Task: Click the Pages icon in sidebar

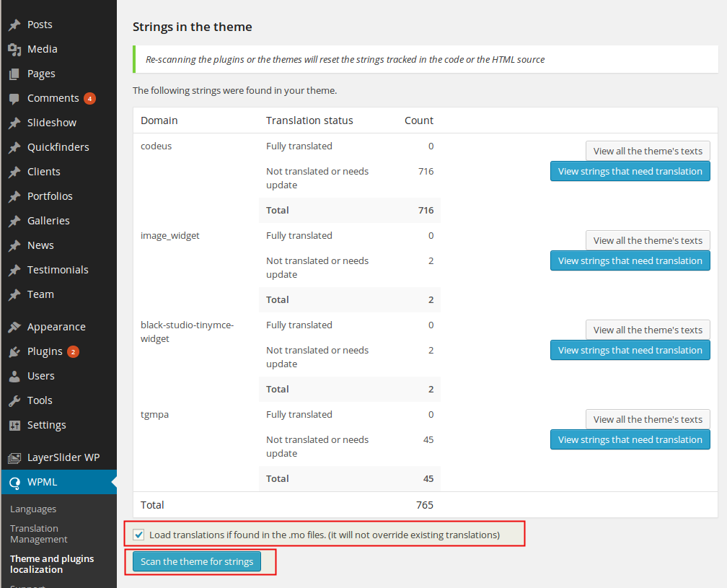Action: click(x=14, y=74)
